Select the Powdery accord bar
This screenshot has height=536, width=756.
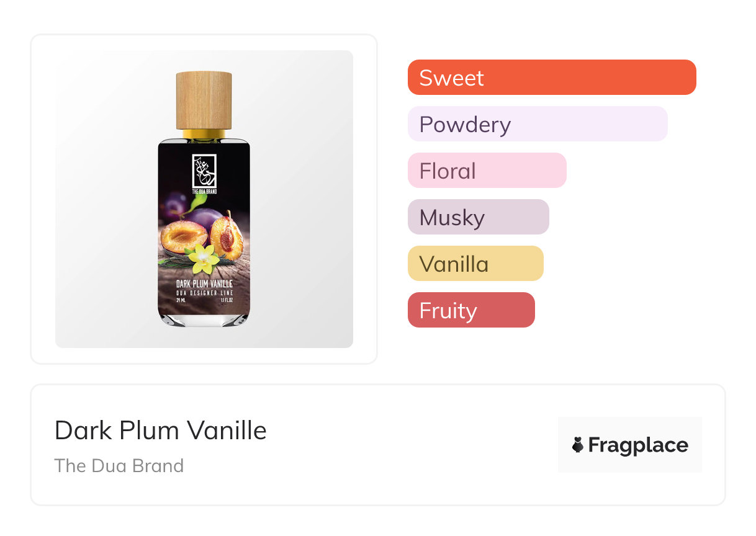pos(537,124)
